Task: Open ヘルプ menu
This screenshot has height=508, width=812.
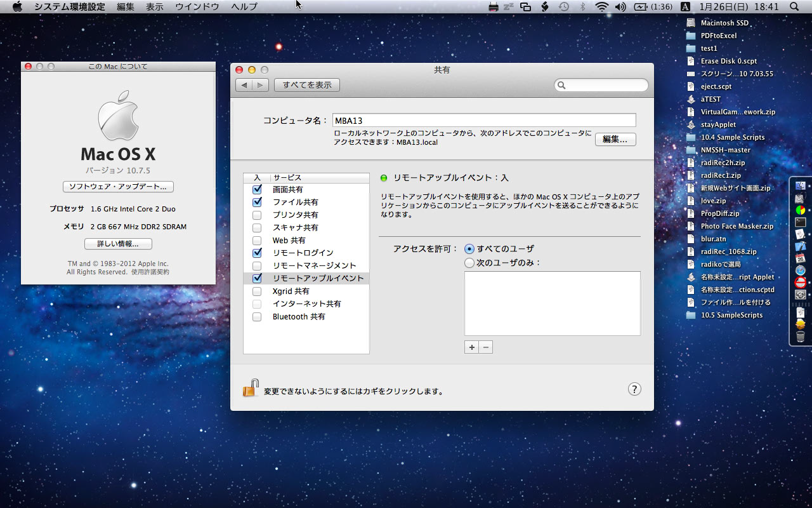Action: 244,6
